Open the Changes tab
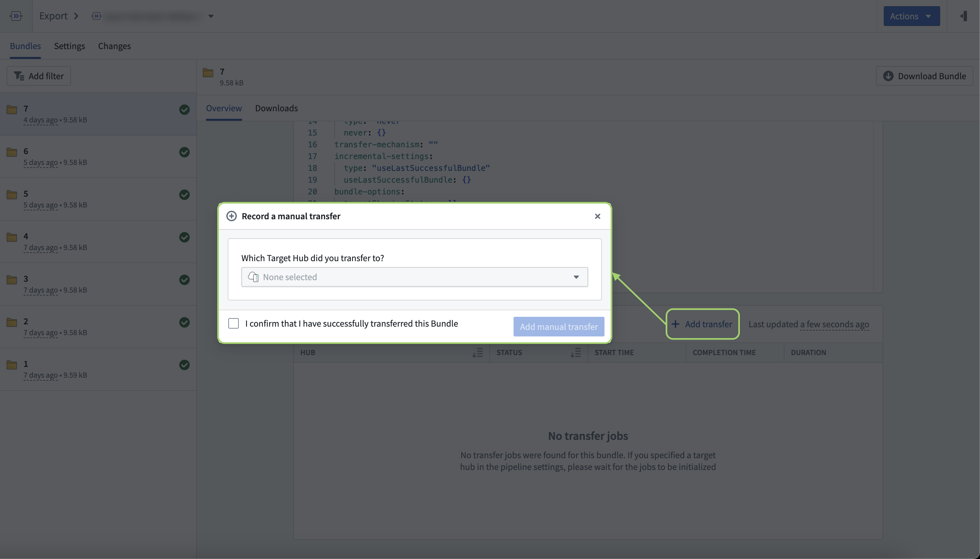The height and width of the screenshot is (559, 980). (114, 46)
